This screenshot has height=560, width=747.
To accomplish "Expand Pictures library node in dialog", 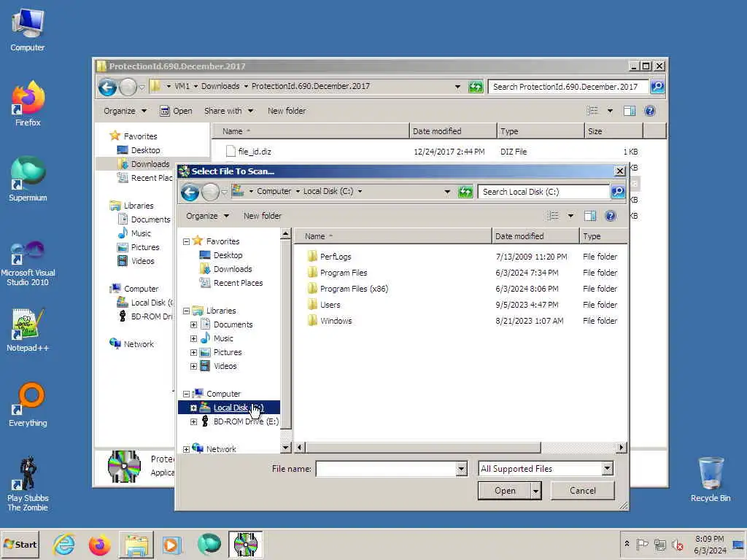I will 193,353.
